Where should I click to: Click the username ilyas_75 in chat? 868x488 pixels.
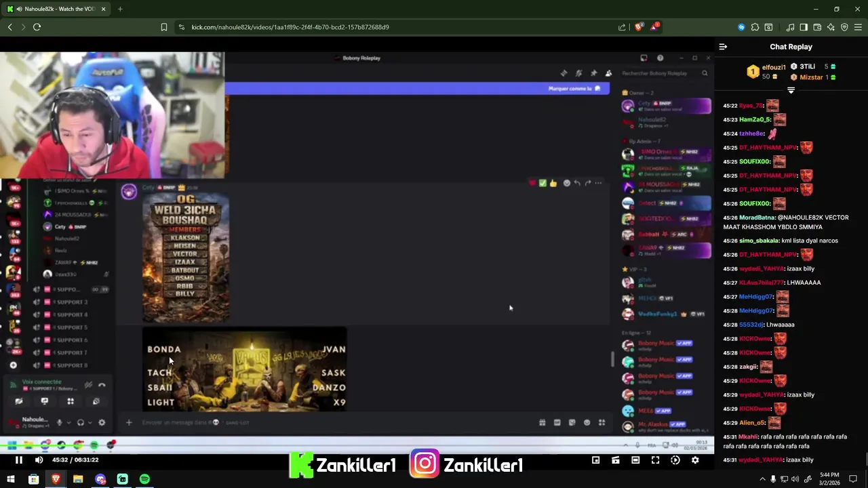[751, 106]
